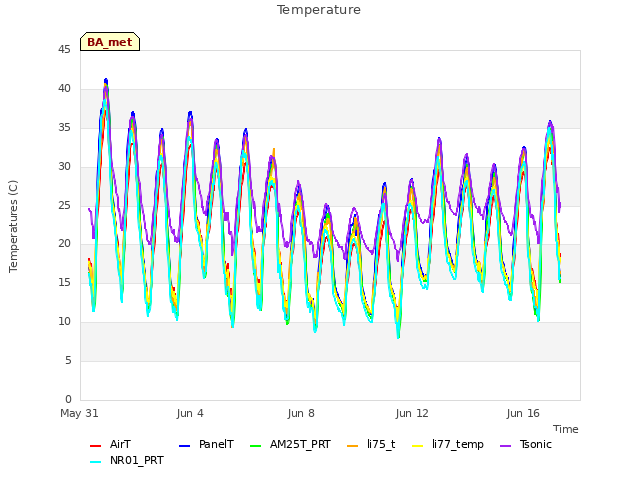Click the 15 y-axis tick label
The height and width of the screenshot is (480, 640).
pyautogui.click(x=64, y=282)
